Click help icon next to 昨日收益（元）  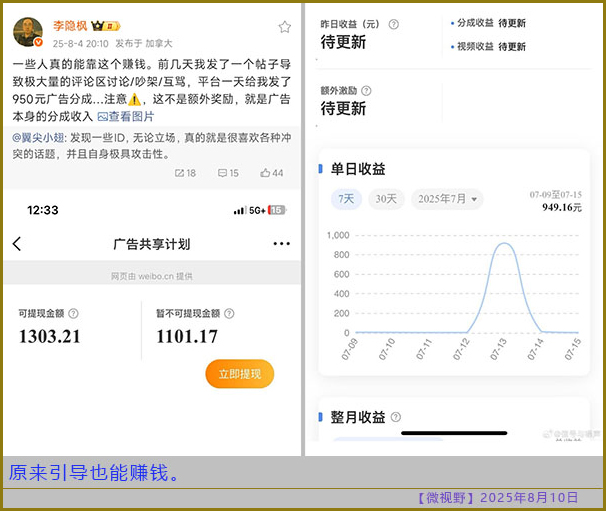pyautogui.click(x=392, y=23)
